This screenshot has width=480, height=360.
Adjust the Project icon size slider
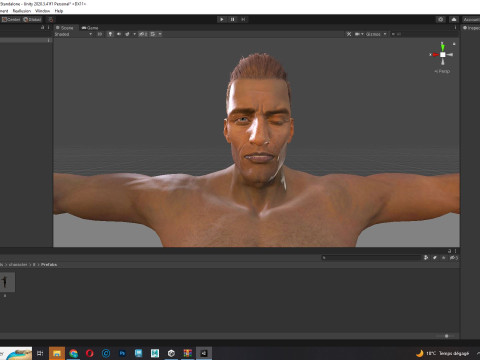446,336
